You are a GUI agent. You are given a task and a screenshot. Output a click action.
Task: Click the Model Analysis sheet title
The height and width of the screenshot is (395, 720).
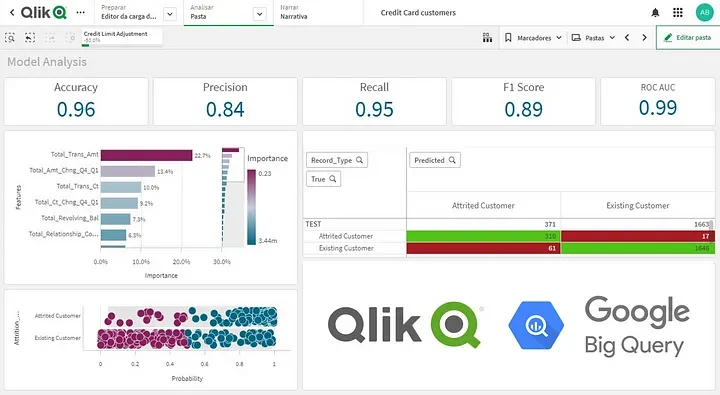coord(47,62)
